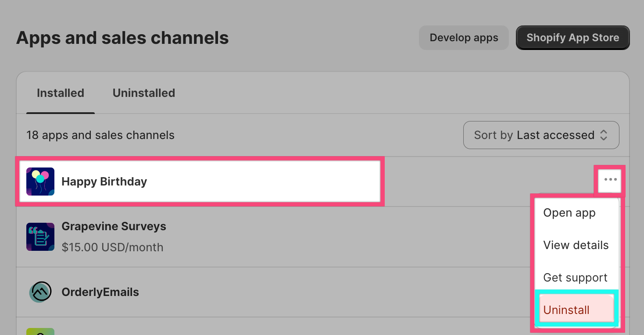This screenshot has height=335, width=644.
Task: Click the green app icon below OrderlyEmails
Action: tap(40, 331)
